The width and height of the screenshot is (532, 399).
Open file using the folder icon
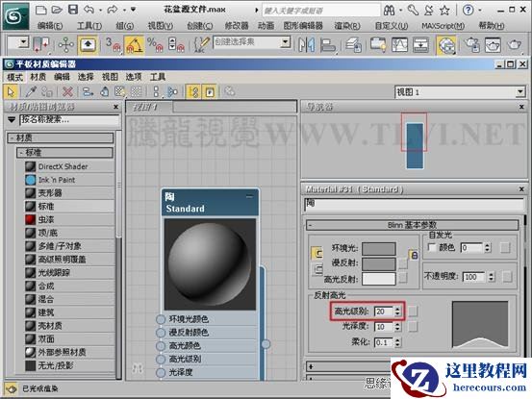coord(57,11)
